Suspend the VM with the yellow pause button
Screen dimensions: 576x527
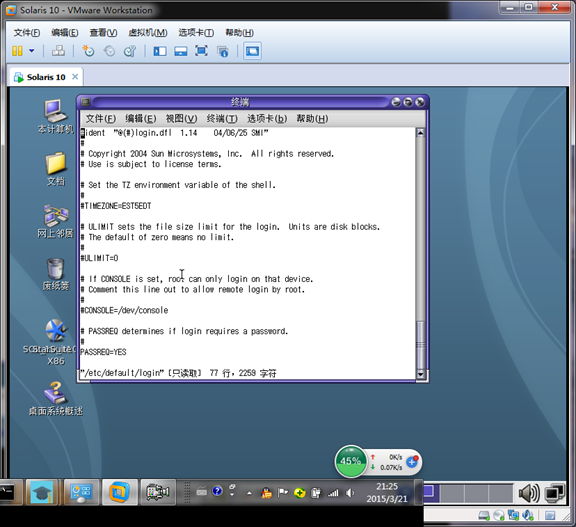click(x=17, y=51)
